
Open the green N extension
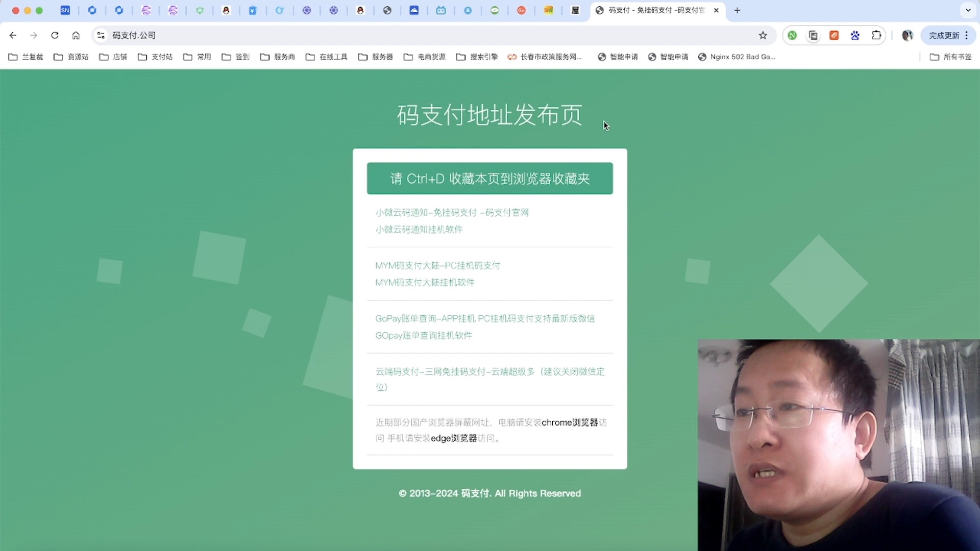click(x=792, y=35)
